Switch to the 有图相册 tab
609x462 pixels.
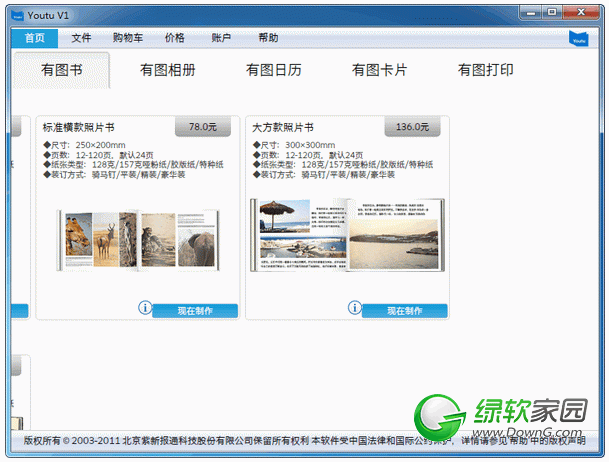[167, 71]
